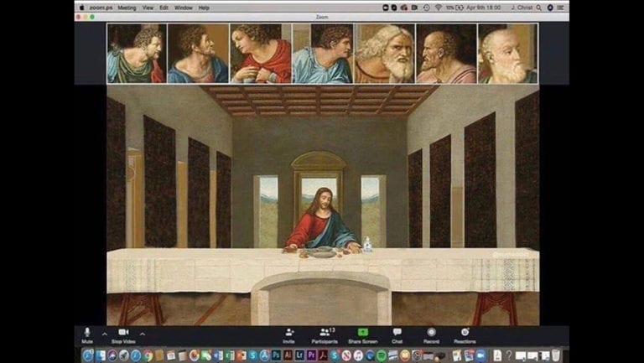644x363 pixels.
Task: Open the zoom.ps application menu
Action: [x=101, y=8]
